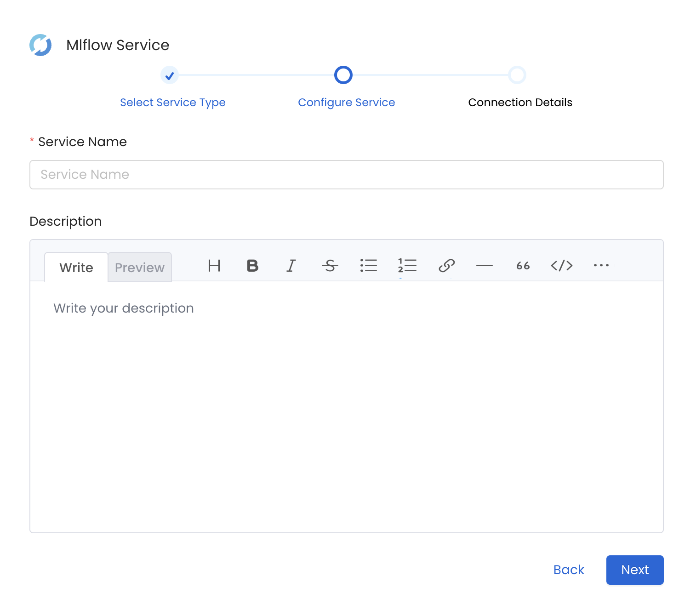Viewport: 696px width, 616px height.
Task: Insert a blockquote
Action: tap(523, 266)
